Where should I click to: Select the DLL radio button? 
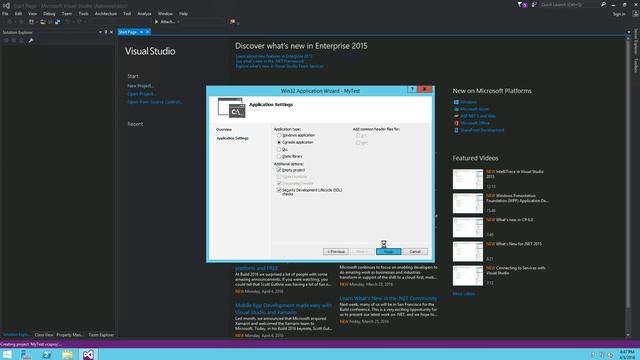(279, 149)
